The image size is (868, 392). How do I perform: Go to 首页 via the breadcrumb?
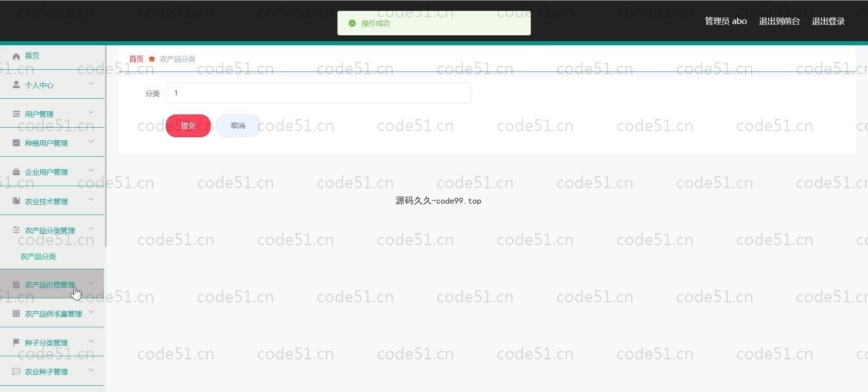(136, 59)
